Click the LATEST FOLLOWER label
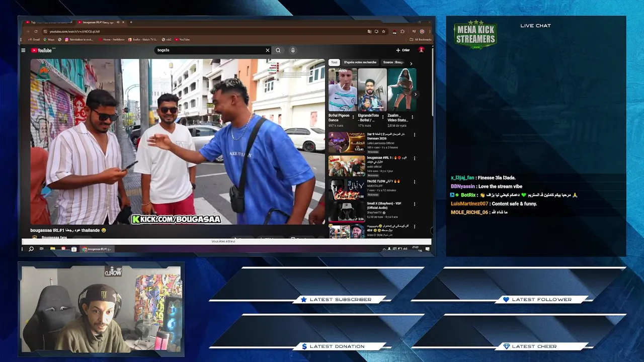This screenshot has height=362, width=644. (x=541, y=300)
